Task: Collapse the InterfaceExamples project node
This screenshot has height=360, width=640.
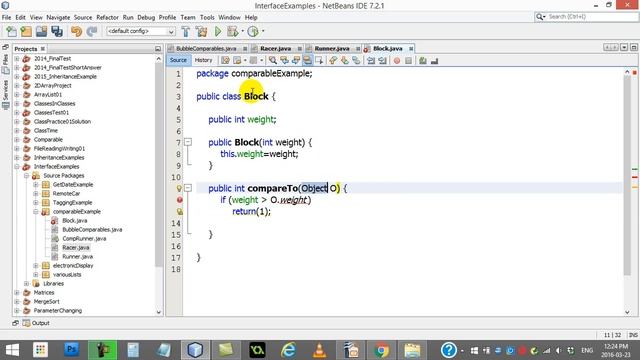Action: tap(17, 167)
